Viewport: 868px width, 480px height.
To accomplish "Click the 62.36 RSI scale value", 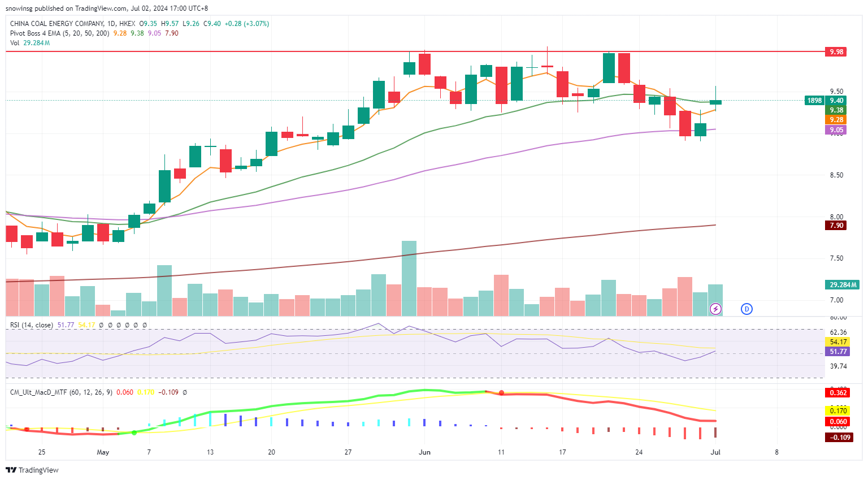I will pos(838,332).
